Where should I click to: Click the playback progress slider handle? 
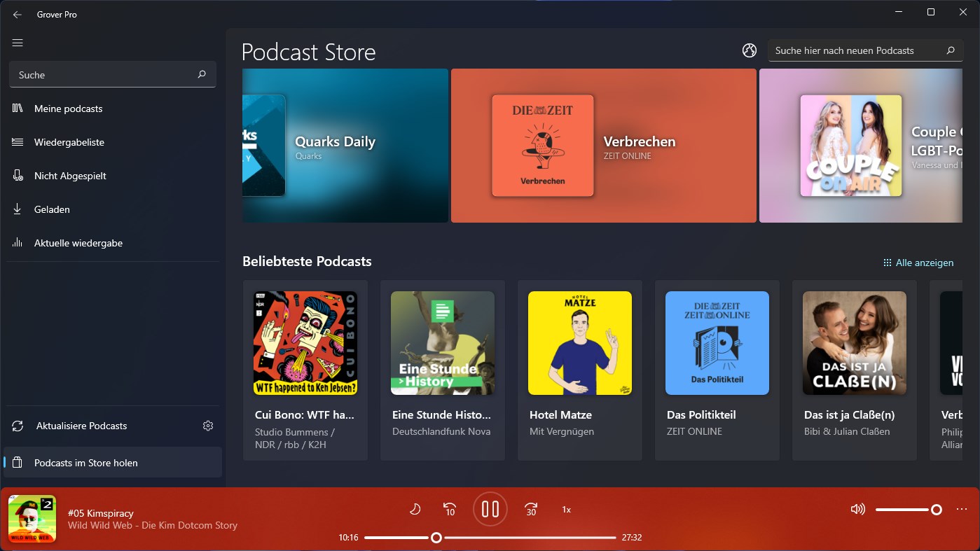[436, 538]
